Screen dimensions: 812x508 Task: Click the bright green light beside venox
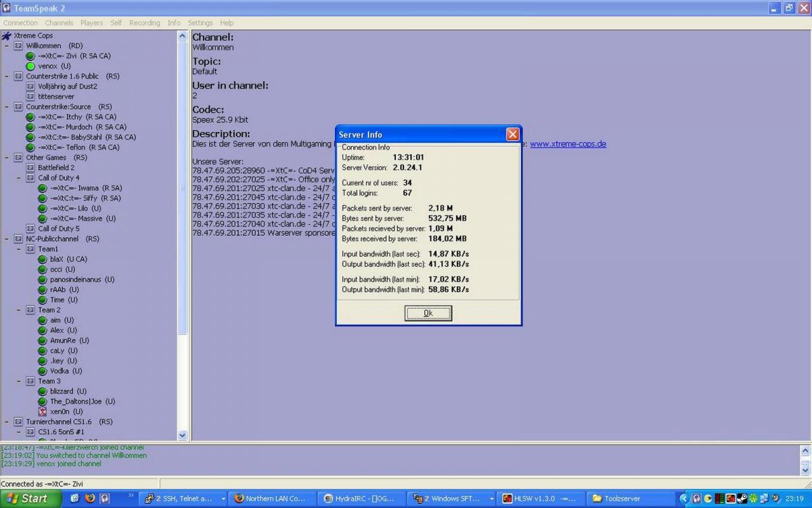[x=30, y=66]
